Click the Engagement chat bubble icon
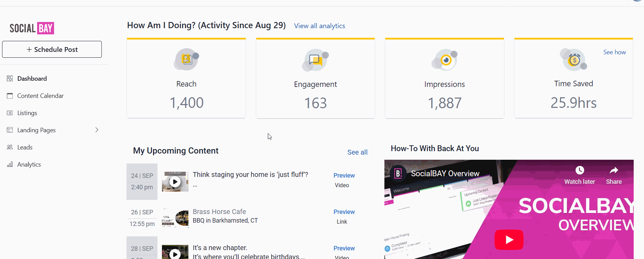The width and height of the screenshot is (644, 259). 315,60
